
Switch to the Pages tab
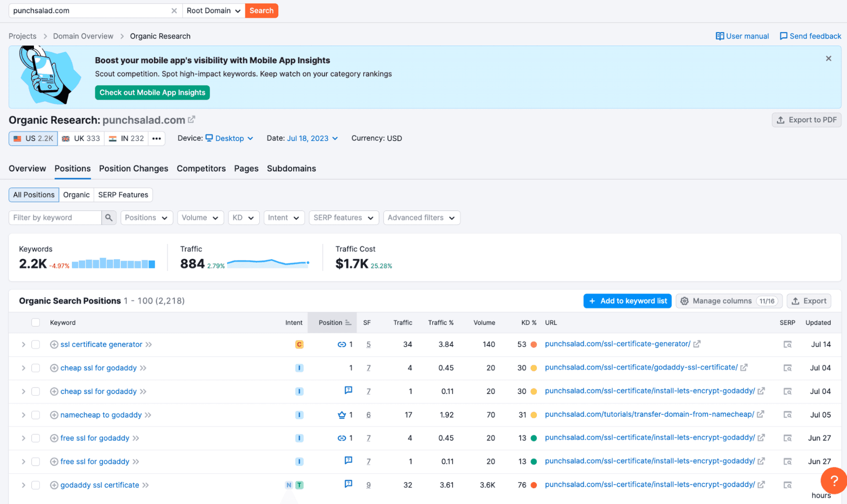pos(246,168)
